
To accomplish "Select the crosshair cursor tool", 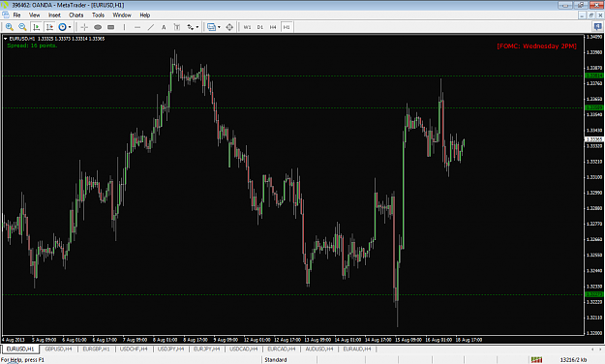I will pyautogui.click(x=84, y=27).
